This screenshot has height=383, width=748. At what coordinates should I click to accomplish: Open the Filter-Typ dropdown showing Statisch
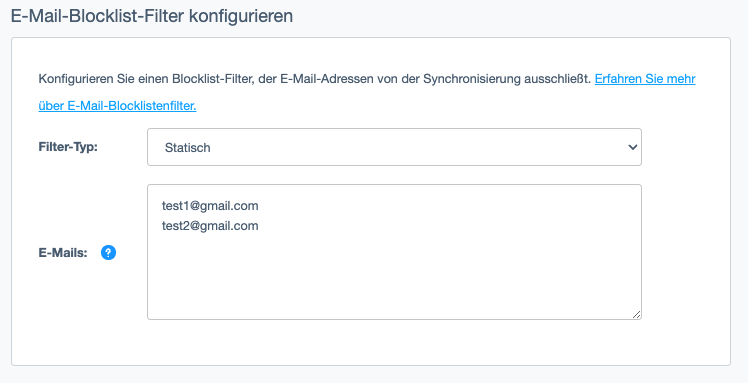(x=394, y=147)
